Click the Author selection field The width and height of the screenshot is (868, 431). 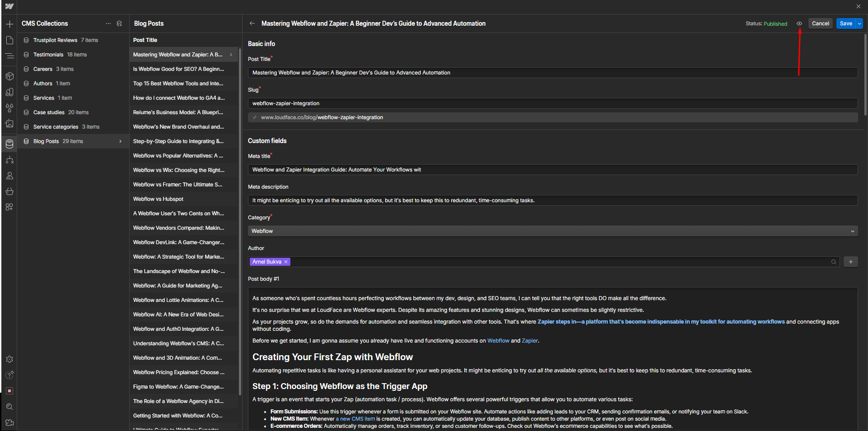(x=544, y=262)
